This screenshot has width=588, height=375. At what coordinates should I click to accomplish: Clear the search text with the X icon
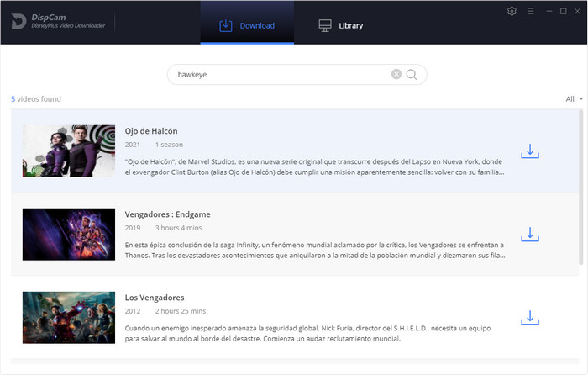click(396, 74)
